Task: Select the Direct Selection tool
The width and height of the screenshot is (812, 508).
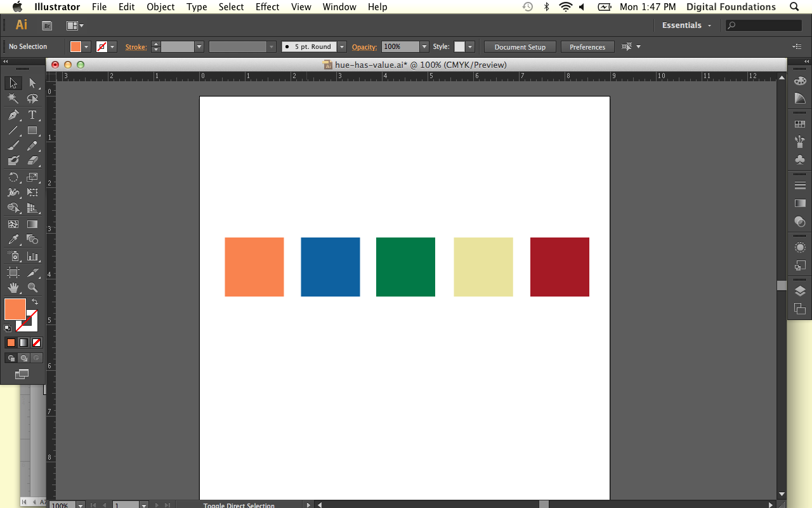Action: (32, 83)
